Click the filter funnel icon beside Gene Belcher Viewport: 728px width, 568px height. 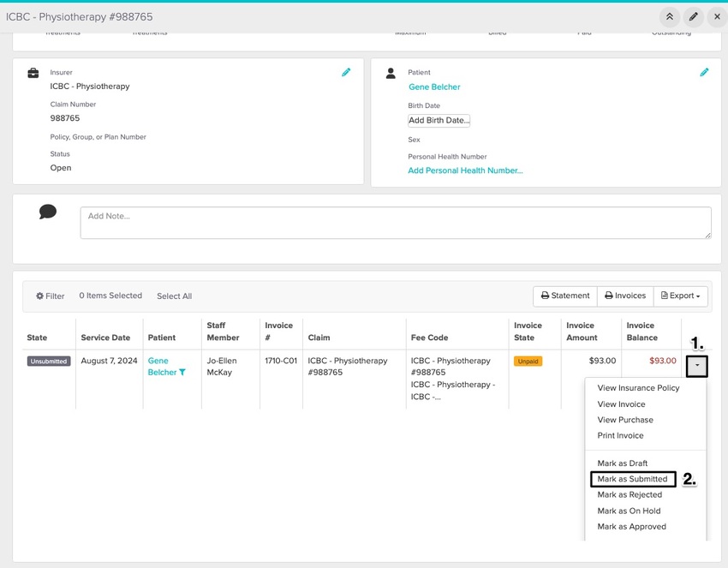(x=182, y=372)
